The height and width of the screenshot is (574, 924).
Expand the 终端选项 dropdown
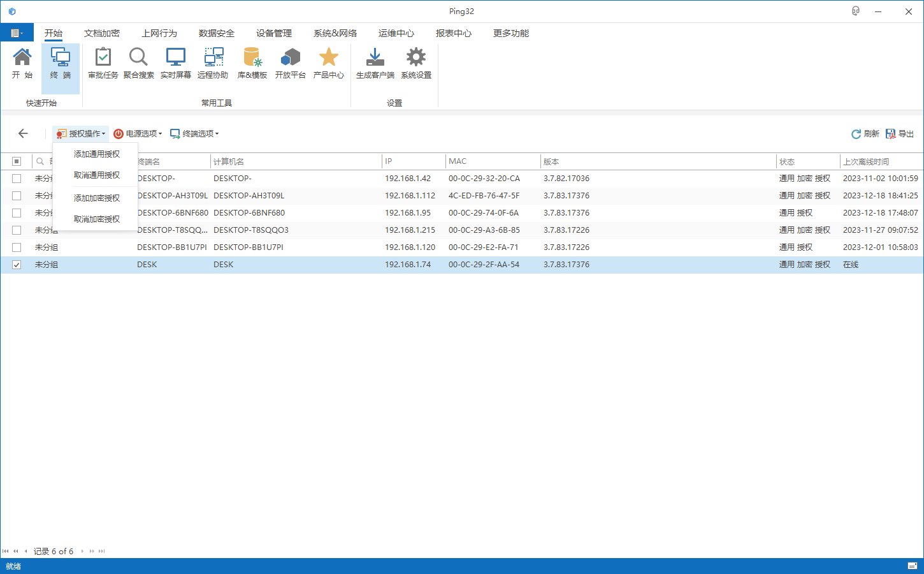coord(194,133)
